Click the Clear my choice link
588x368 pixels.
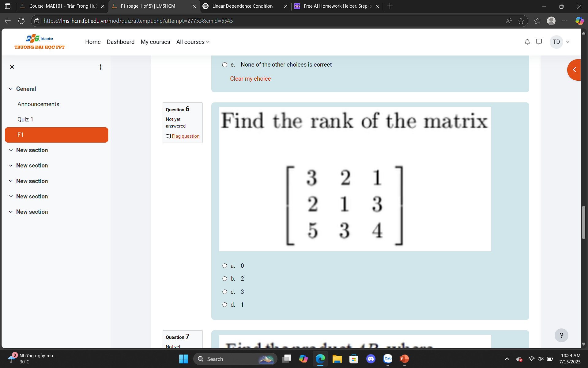250,79
